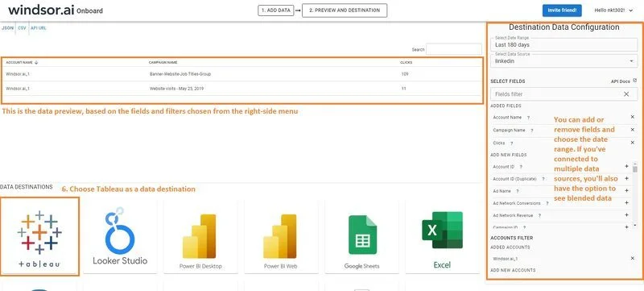
Task: Open help for Account Name field
Action: click(528, 118)
